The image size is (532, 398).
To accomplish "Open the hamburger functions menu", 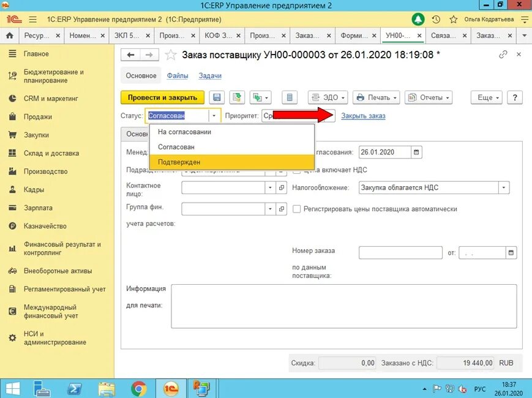I will 32,20.
